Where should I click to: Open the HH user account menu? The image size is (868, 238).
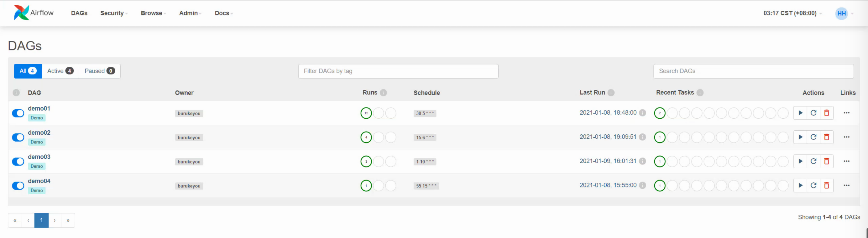[844, 14]
